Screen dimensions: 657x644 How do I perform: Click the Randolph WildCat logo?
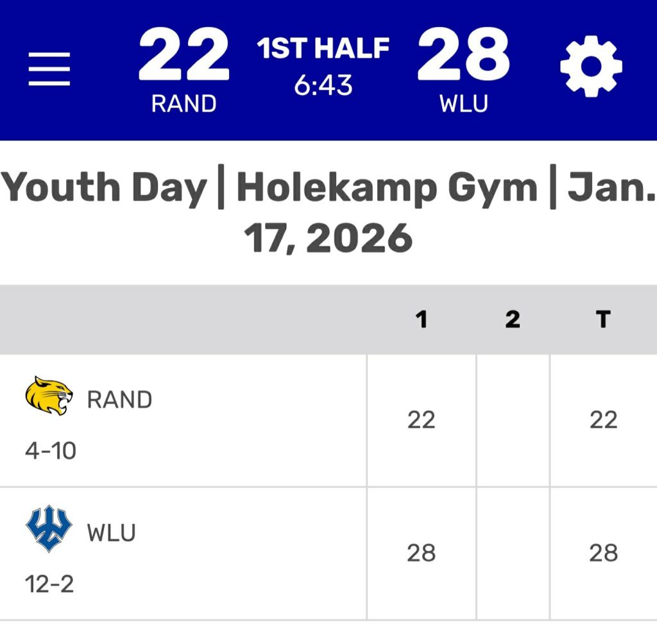pyautogui.click(x=49, y=396)
